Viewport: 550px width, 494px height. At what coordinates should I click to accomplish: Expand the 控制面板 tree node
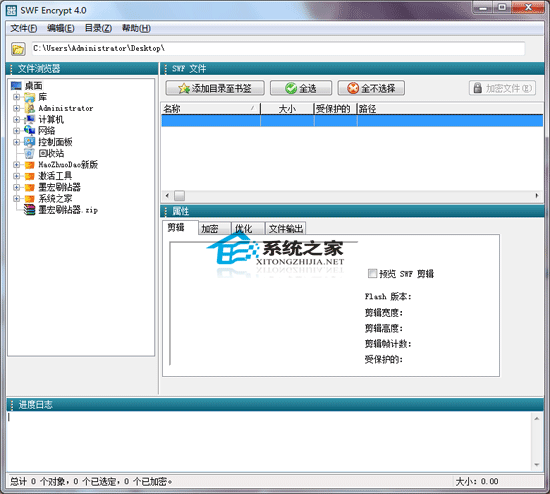pyautogui.click(x=16, y=142)
